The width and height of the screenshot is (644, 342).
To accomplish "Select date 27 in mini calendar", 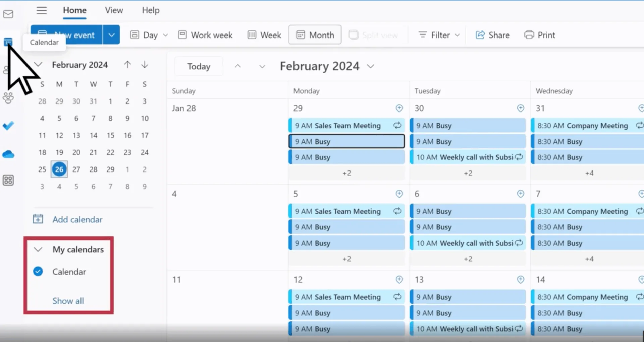I will click(x=76, y=169).
